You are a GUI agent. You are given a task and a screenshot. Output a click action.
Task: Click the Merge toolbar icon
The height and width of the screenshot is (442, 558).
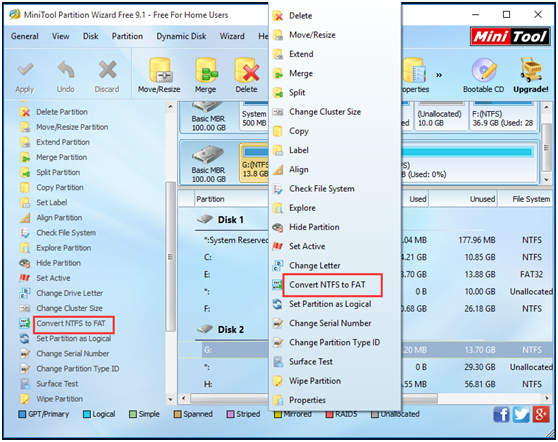coord(206,75)
